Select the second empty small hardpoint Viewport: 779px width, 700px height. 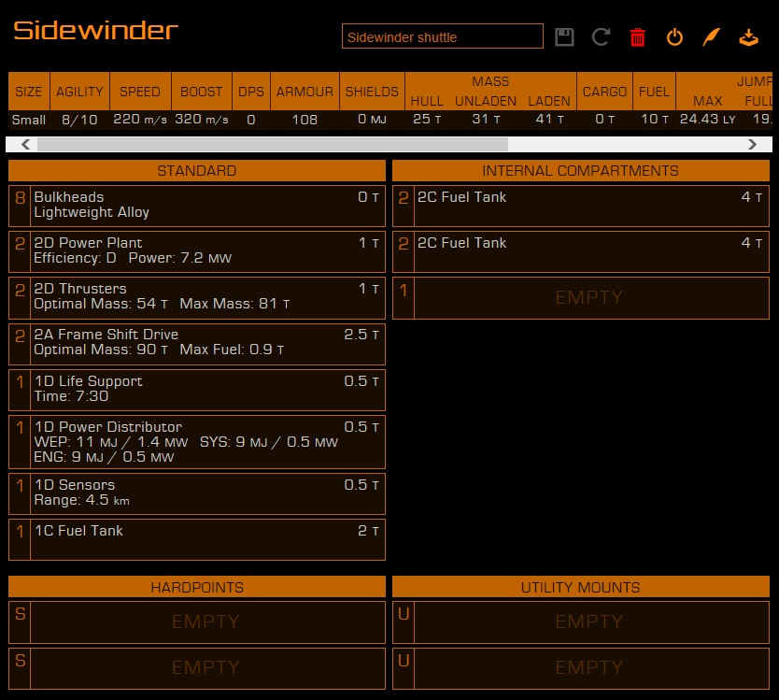point(197,668)
